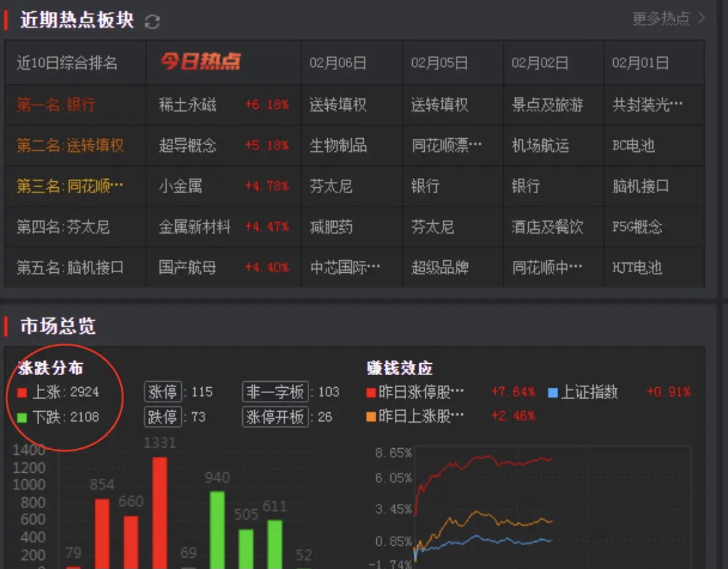Select the 今日热点 column header
The width and height of the screenshot is (728, 569).
coord(200,61)
